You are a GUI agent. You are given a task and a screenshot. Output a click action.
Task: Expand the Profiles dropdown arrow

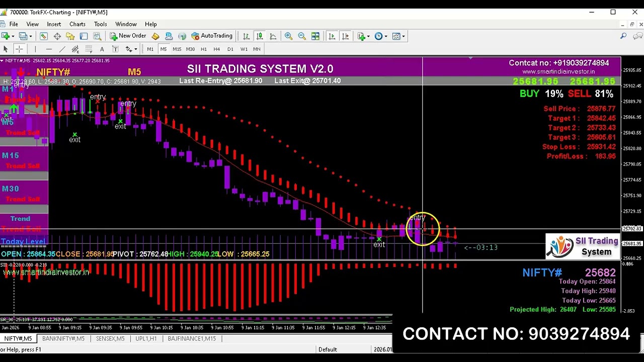[x=30, y=36]
